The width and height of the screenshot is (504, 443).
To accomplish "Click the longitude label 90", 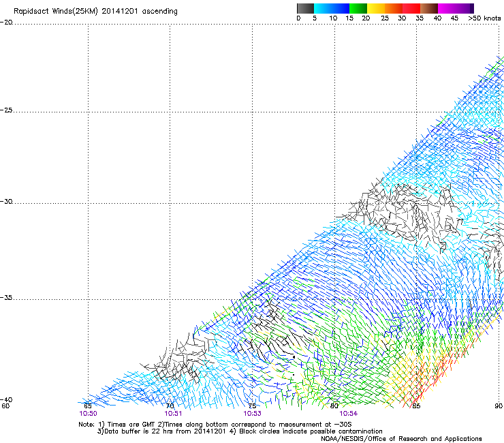I will coord(499,406).
